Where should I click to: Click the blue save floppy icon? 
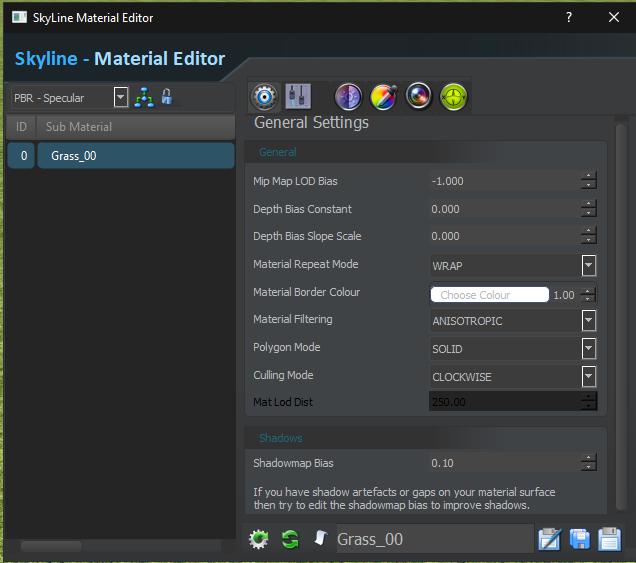coord(580,539)
